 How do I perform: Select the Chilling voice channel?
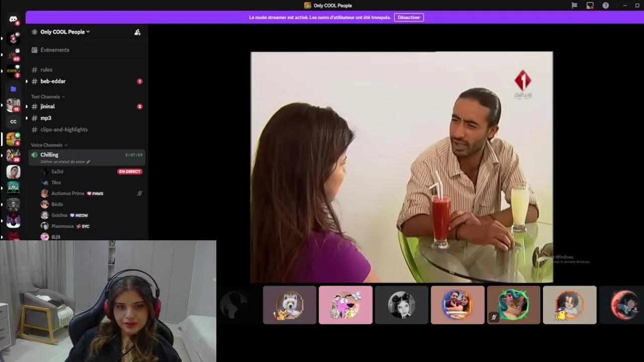tap(86, 157)
